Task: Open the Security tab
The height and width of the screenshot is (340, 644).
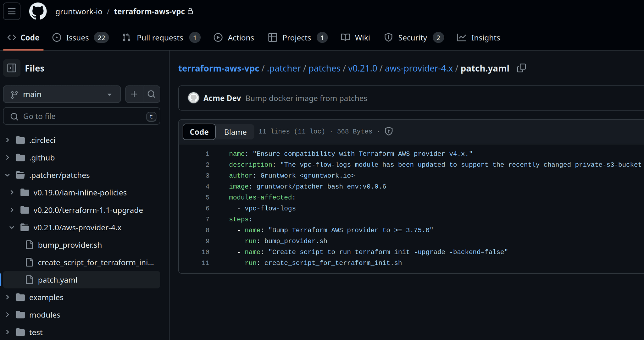Action: click(x=413, y=38)
